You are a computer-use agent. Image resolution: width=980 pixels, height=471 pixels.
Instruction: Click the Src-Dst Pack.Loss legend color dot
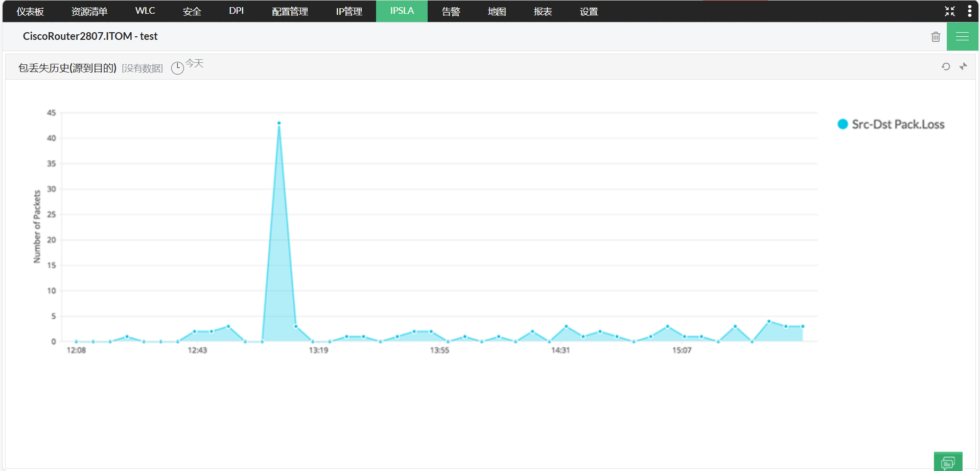click(843, 124)
